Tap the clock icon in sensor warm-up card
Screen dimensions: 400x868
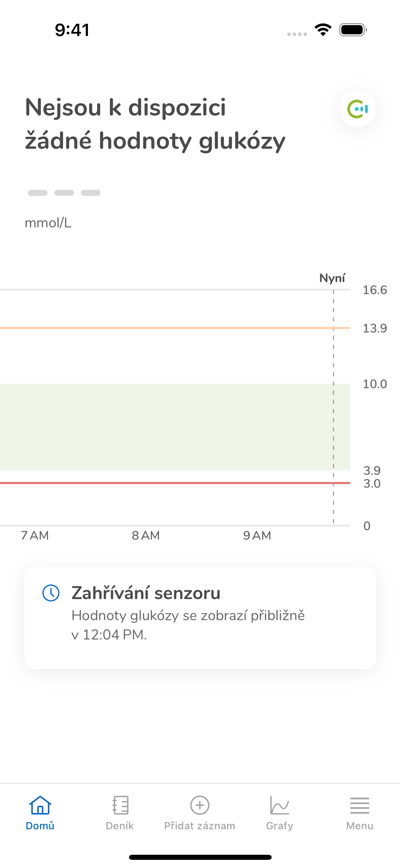(51, 593)
